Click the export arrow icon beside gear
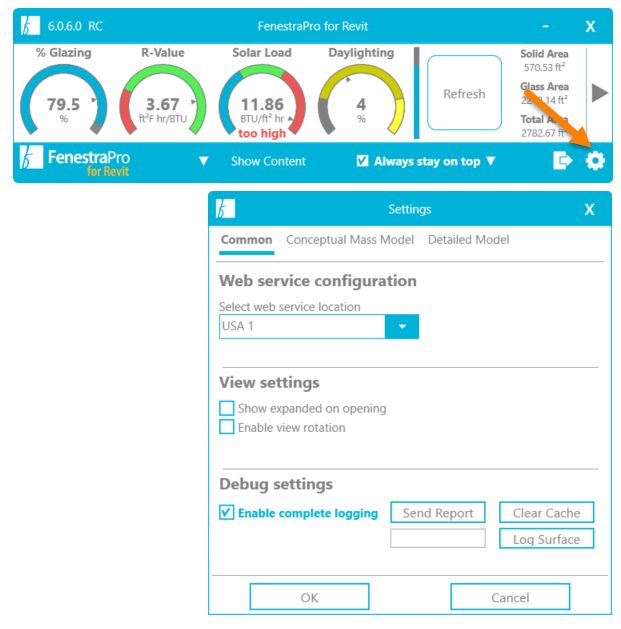 pos(562,161)
